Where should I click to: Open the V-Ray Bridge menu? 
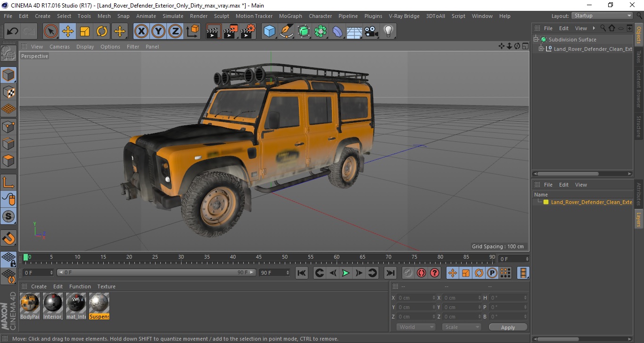click(404, 16)
